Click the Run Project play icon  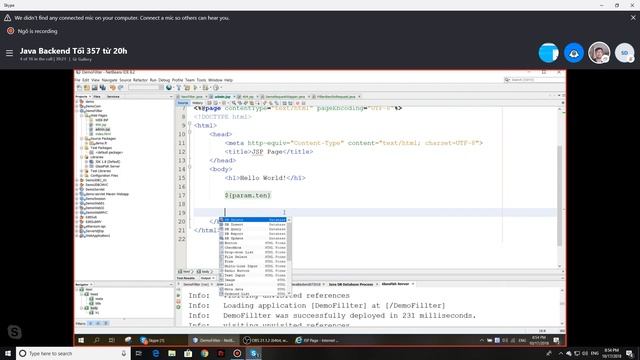point(196,87)
